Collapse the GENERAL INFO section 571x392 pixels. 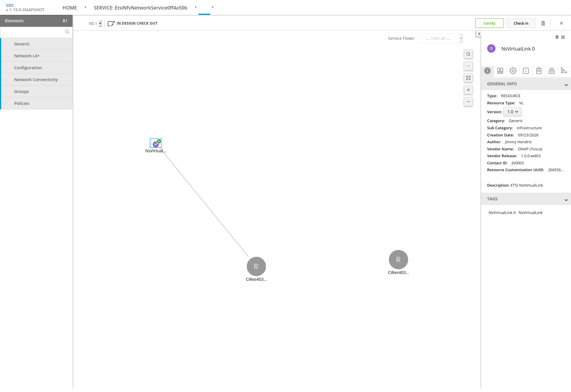[526, 84]
